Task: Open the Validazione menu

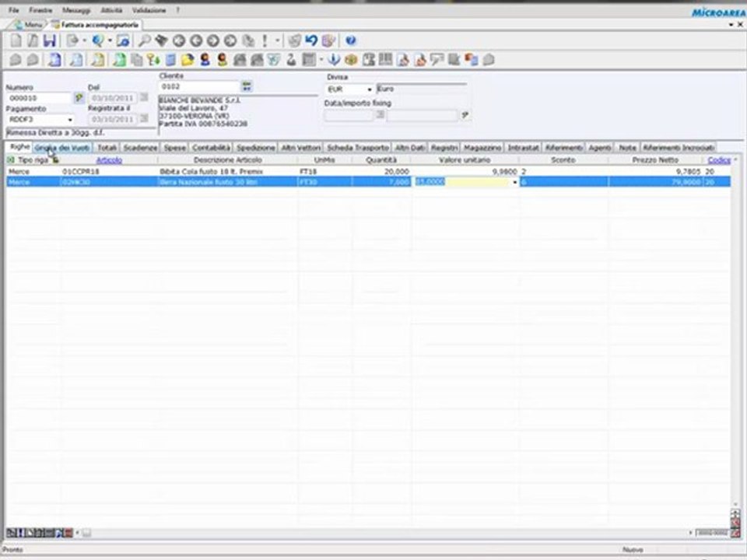Action: (x=149, y=10)
